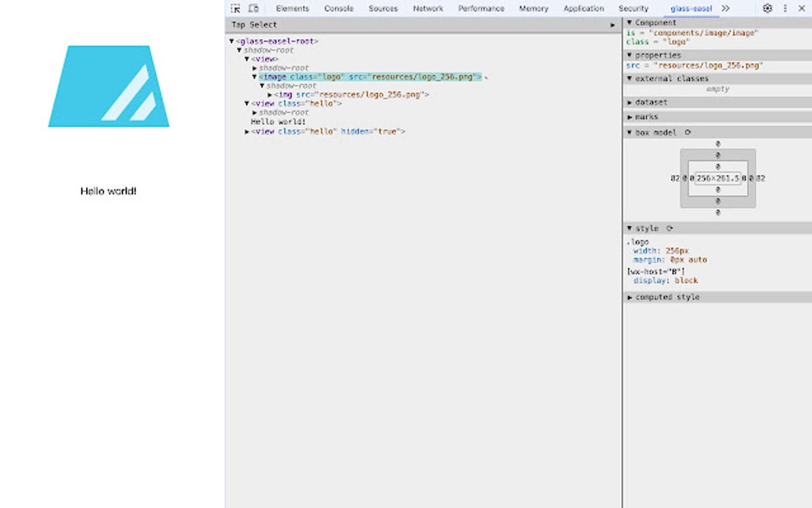812x508 pixels.
Task: Open the Network panel
Action: click(x=428, y=8)
